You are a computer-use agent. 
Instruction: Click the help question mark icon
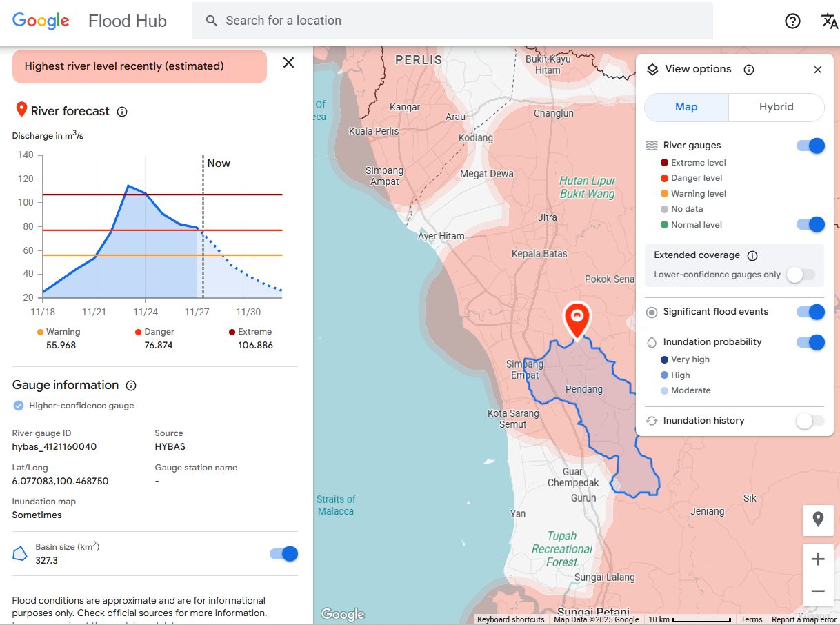click(x=792, y=21)
